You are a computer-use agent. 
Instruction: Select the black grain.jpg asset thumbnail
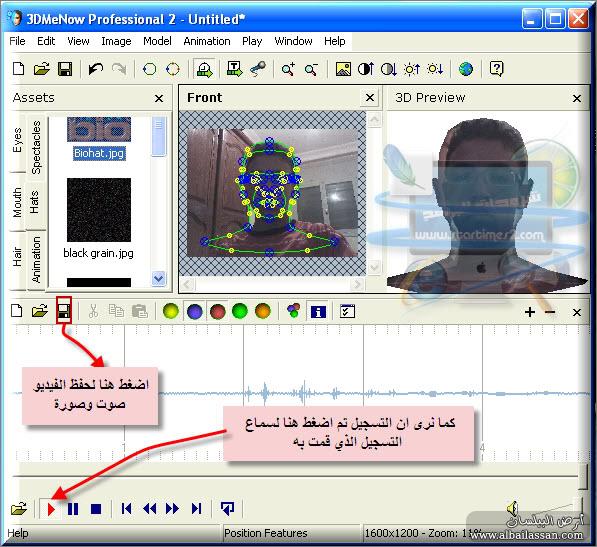coord(99,210)
